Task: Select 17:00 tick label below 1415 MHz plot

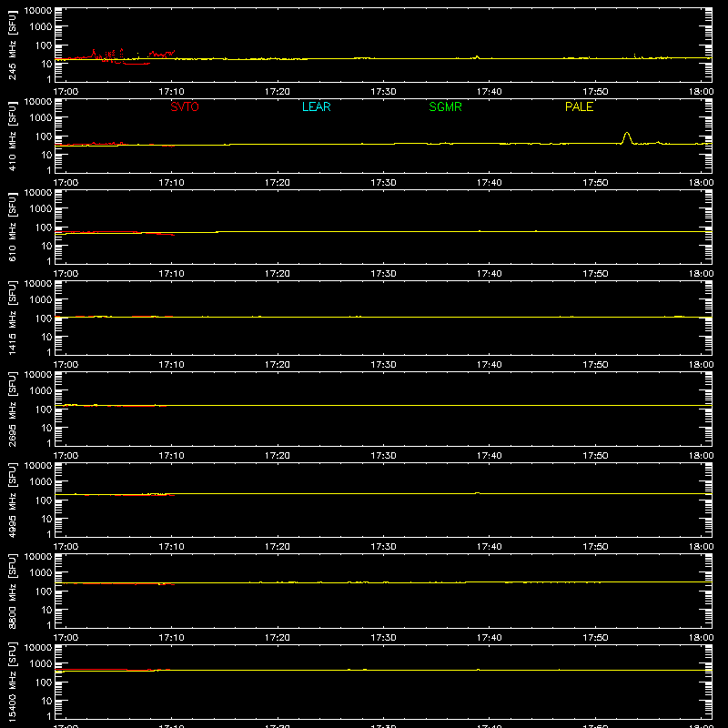Action: (66, 365)
